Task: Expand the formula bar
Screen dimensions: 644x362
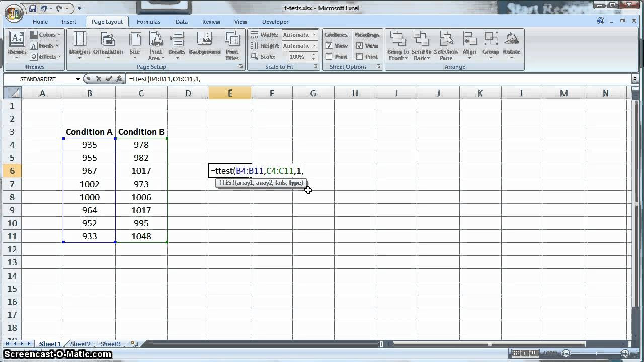Action: 635,79
